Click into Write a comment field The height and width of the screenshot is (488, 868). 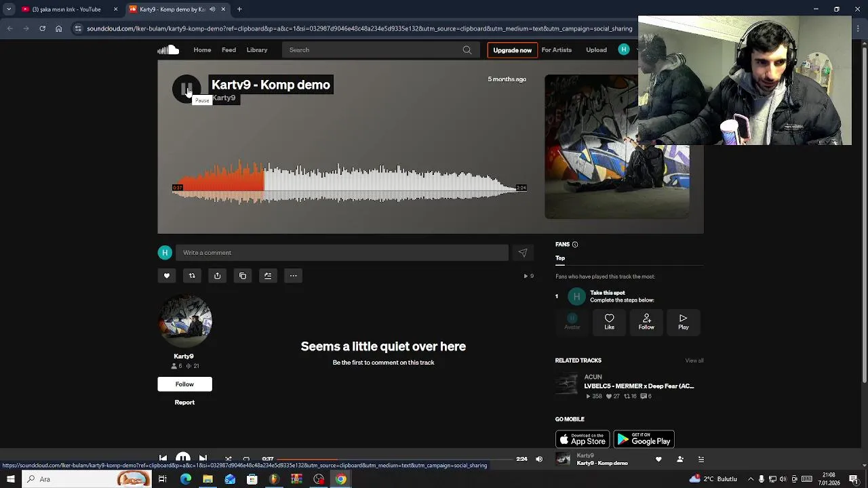point(342,253)
